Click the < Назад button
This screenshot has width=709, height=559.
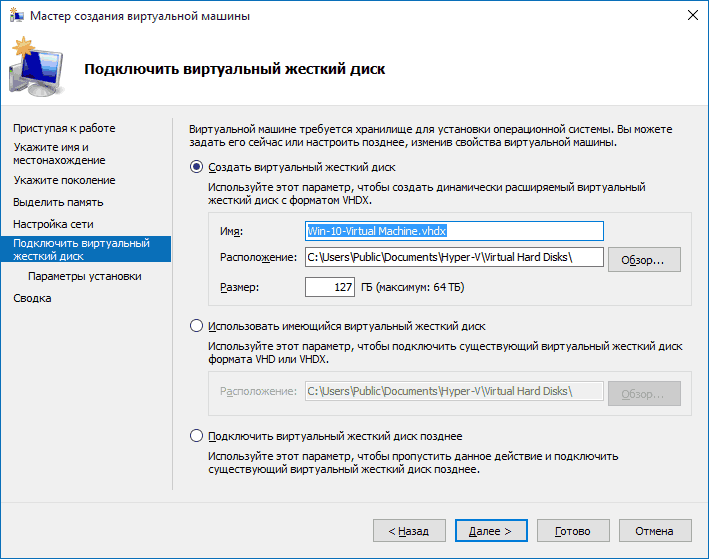coord(409,531)
